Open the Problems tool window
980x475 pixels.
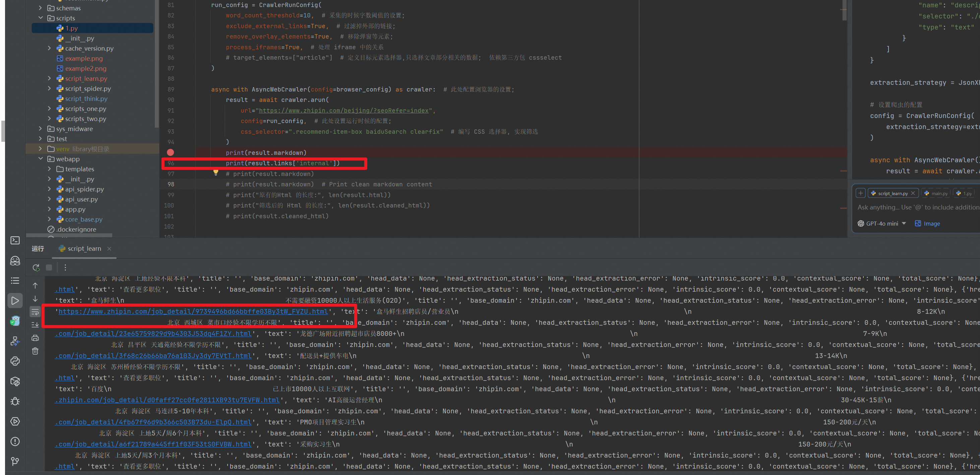coord(15,441)
